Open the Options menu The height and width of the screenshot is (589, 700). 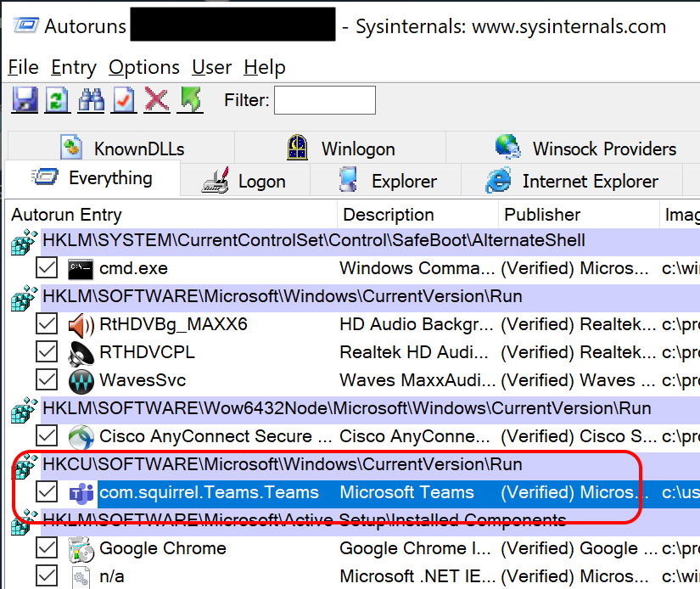pyautogui.click(x=143, y=67)
